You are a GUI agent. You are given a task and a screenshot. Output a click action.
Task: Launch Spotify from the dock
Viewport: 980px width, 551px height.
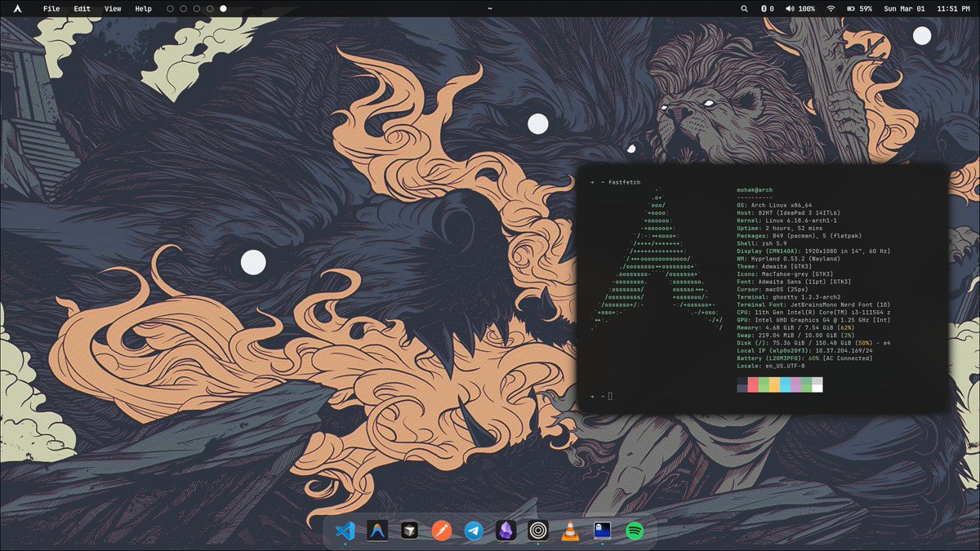pos(635,531)
